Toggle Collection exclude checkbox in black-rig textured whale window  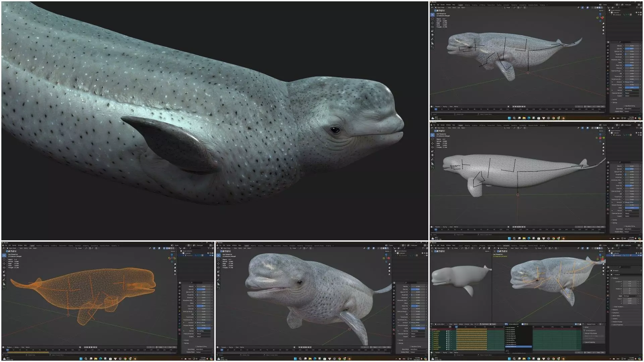(x=637, y=13)
